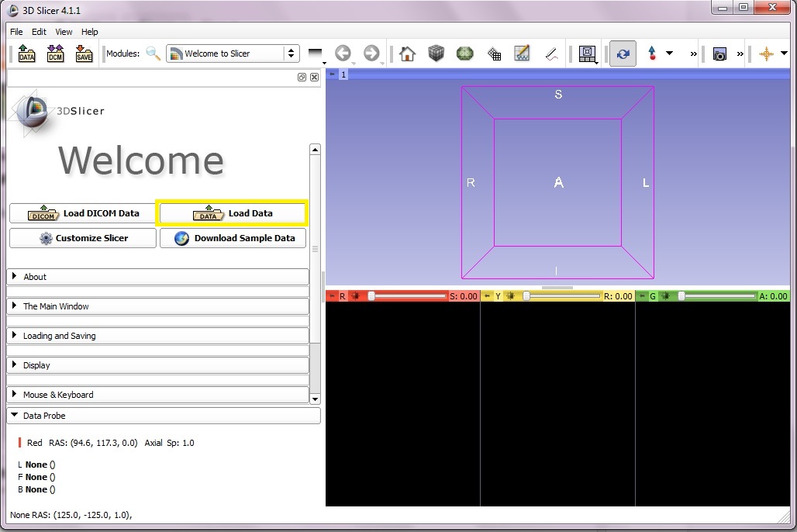The image size is (797, 532).
Task: Open the Modules selector combo box
Action: (x=233, y=54)
